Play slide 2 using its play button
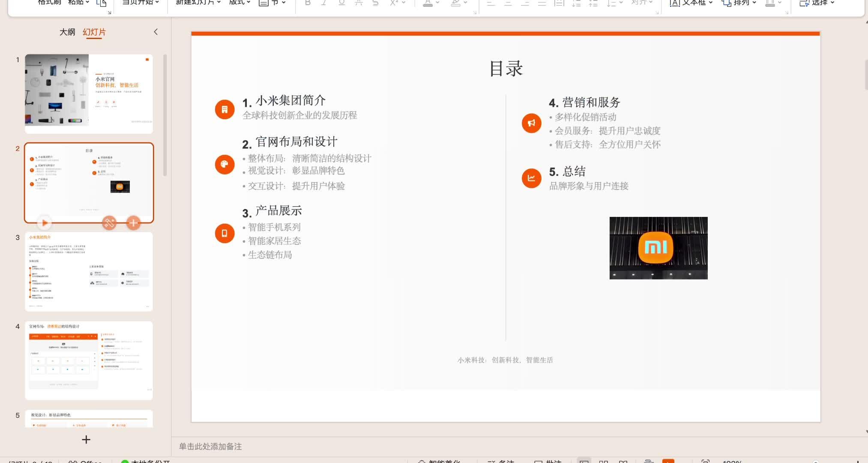This screenshot has width=868, height=463. (x=45, y=222)
